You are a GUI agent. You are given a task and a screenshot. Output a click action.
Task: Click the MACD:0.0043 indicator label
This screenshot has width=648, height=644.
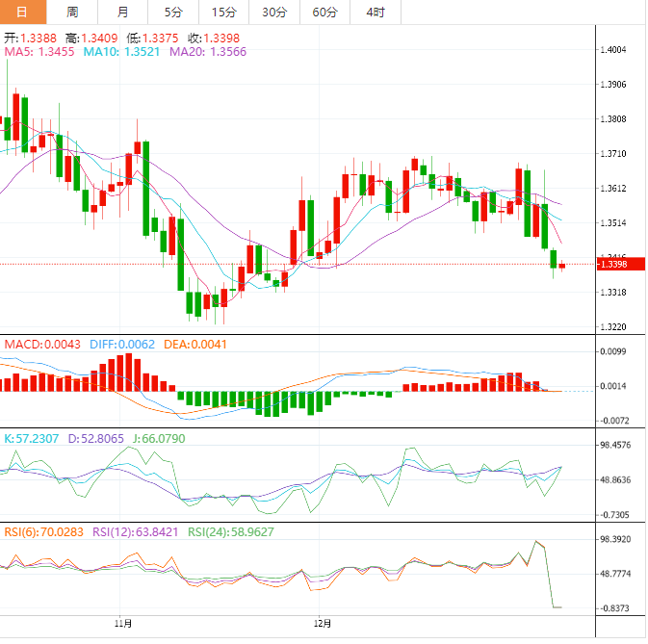pyautogui.click(x=42, y=345)
